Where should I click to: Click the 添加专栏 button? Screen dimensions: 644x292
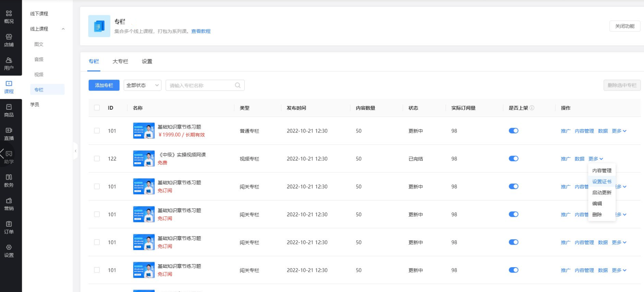click(104, 85)
